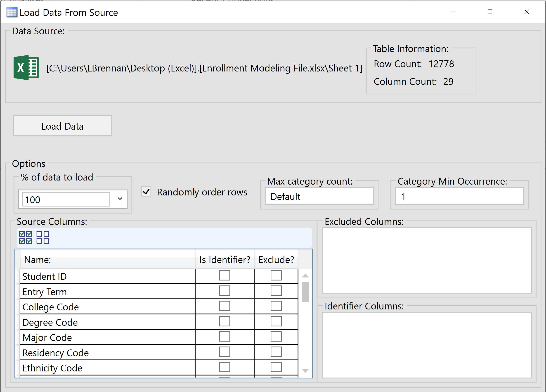
Task: Click the Exclude? column header
Action: click(x=276, y=260)
